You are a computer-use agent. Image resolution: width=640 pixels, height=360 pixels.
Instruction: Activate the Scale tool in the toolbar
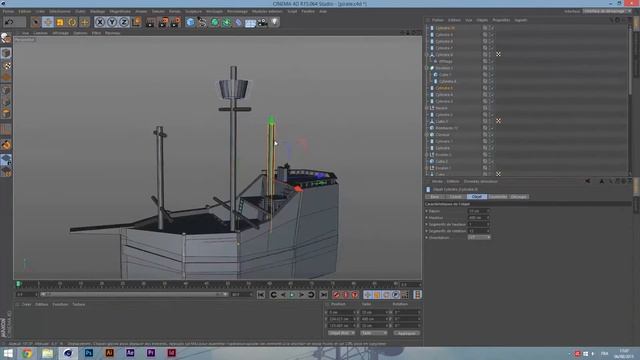pos(60,22)
